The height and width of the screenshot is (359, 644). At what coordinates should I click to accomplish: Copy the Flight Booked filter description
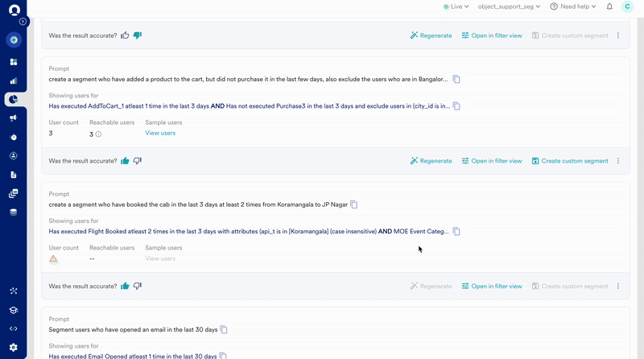456,231
